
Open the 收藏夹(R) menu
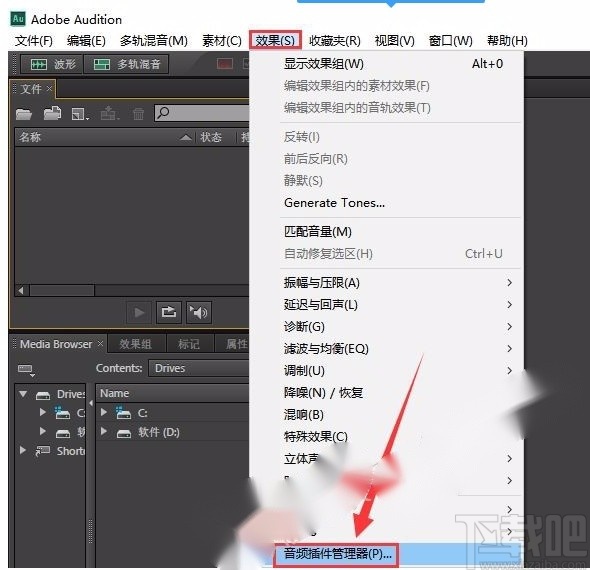click(335, 40)
